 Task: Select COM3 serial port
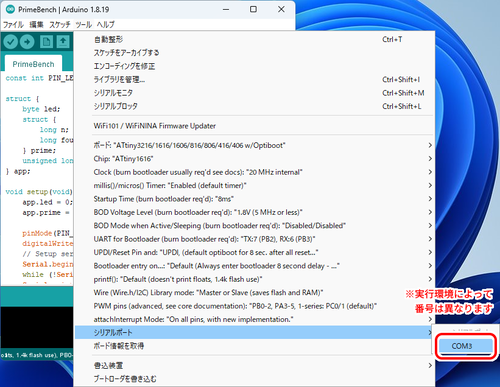tap(466, 346)
